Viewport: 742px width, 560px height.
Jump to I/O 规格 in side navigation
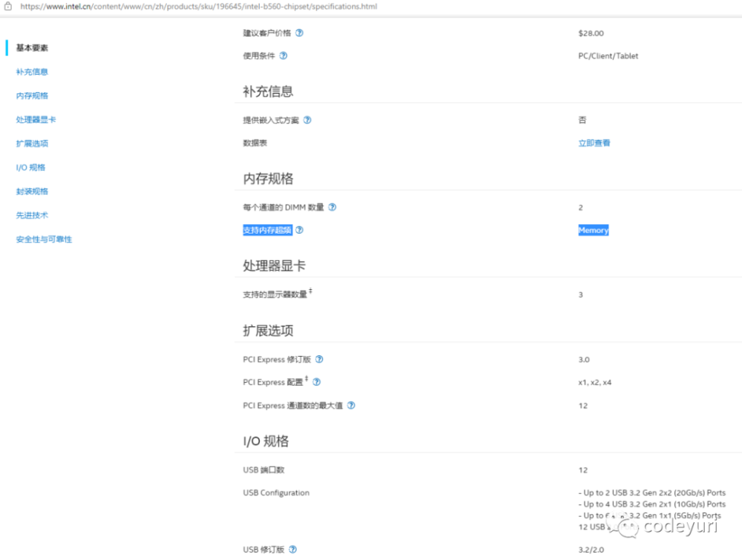coord(30,168)
